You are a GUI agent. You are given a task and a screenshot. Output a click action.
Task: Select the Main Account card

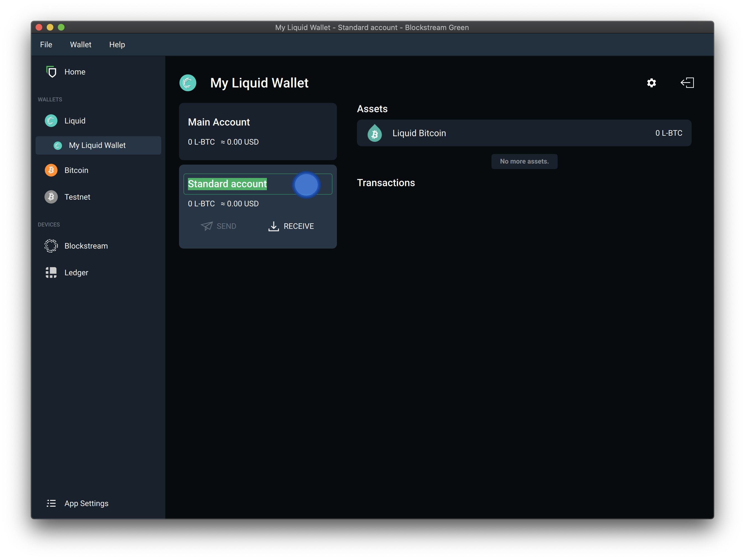pyautogui.click(x=258, y=132)
